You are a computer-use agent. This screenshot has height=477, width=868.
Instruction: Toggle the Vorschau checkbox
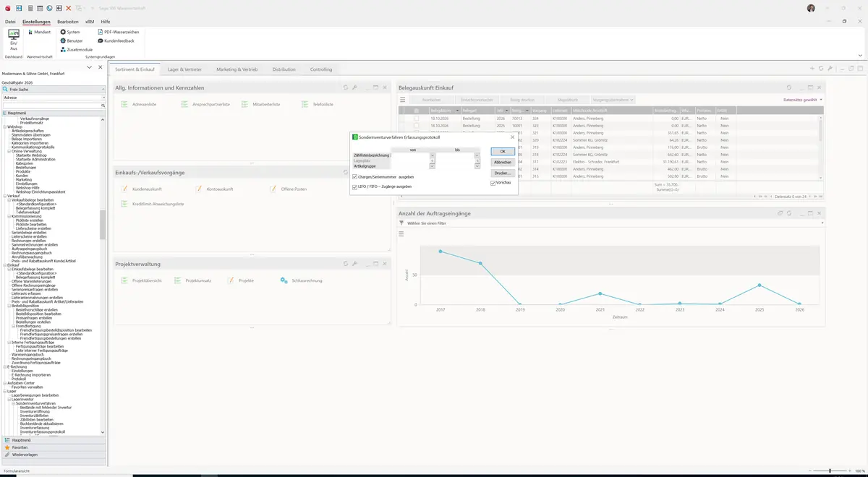pyautogui.click(x=493, y=183)
